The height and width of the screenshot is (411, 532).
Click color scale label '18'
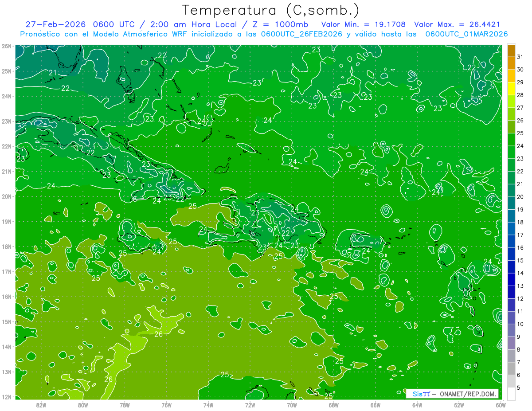(520, 222)
